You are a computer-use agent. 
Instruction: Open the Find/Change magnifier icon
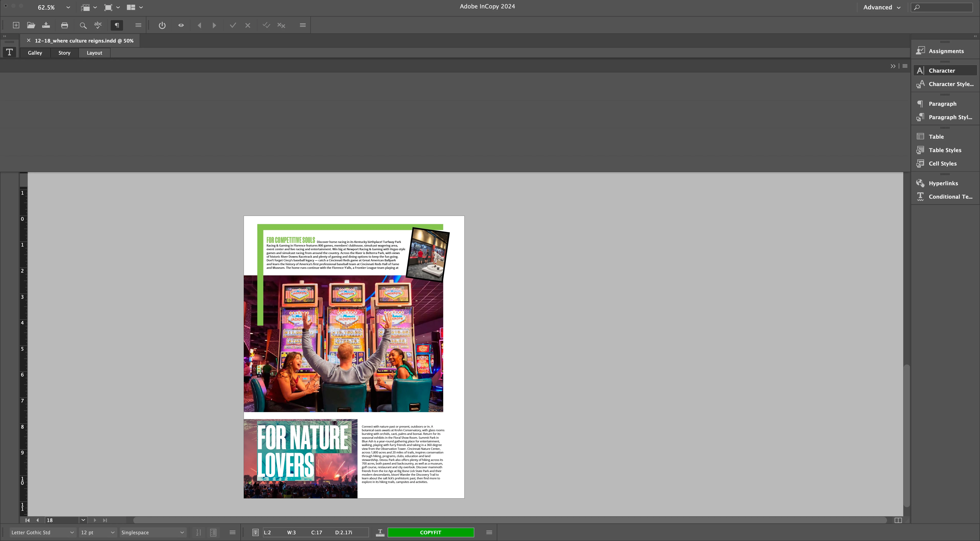click(82, 25)
